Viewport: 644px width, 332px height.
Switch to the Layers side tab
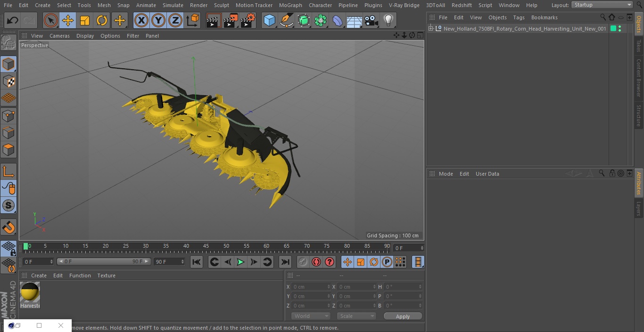coord(639,209)
